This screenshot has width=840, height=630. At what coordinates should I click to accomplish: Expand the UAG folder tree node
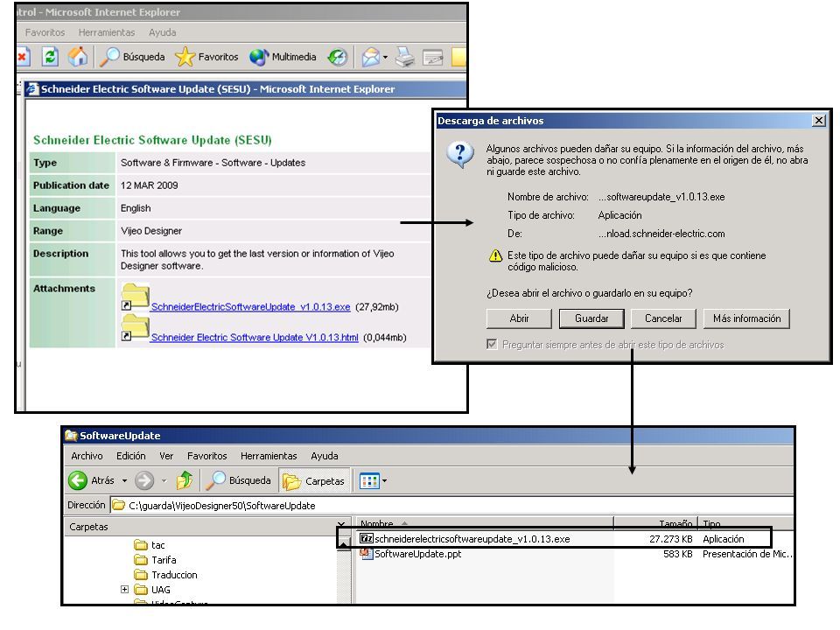(x=124, y=589)
